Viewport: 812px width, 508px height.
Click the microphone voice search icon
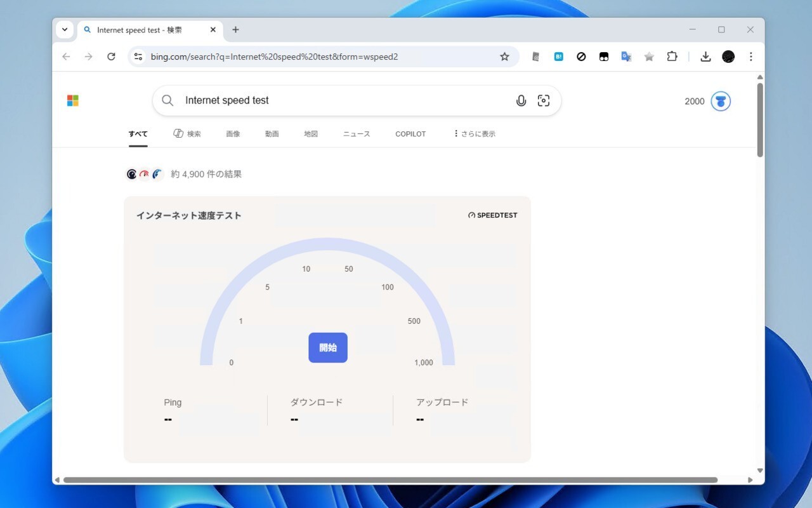521,100
